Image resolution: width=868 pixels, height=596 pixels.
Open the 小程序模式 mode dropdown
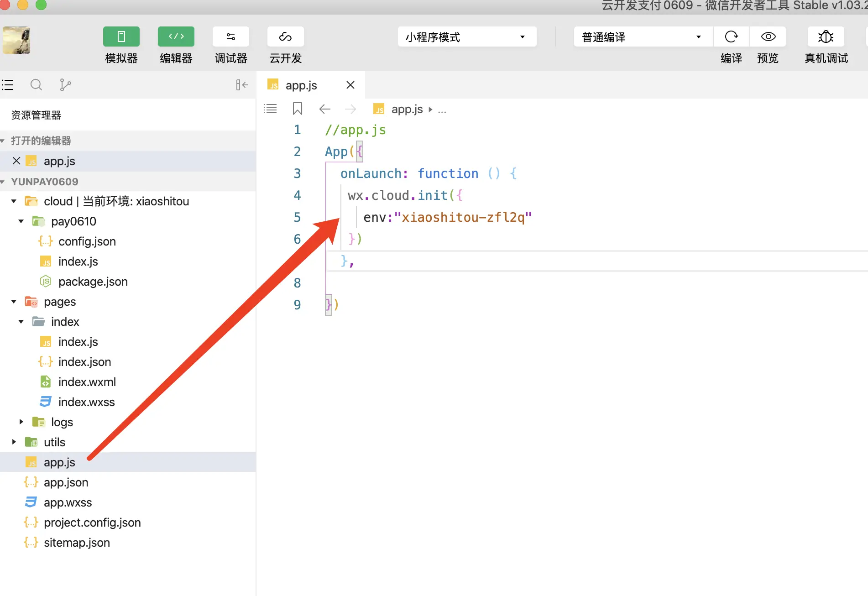[467, 37]
